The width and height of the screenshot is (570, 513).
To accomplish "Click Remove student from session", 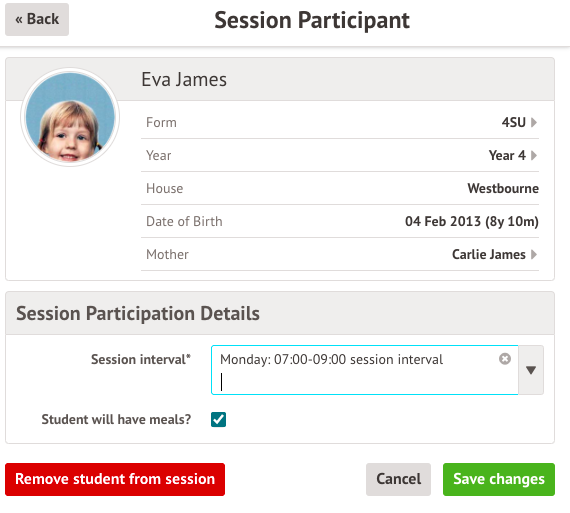I will [115, 479].
